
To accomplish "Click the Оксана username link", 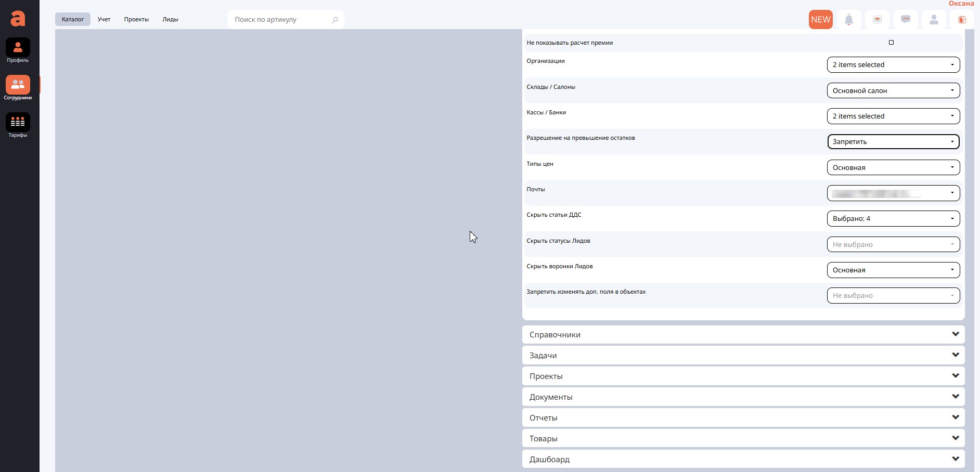I will point(961,4).
